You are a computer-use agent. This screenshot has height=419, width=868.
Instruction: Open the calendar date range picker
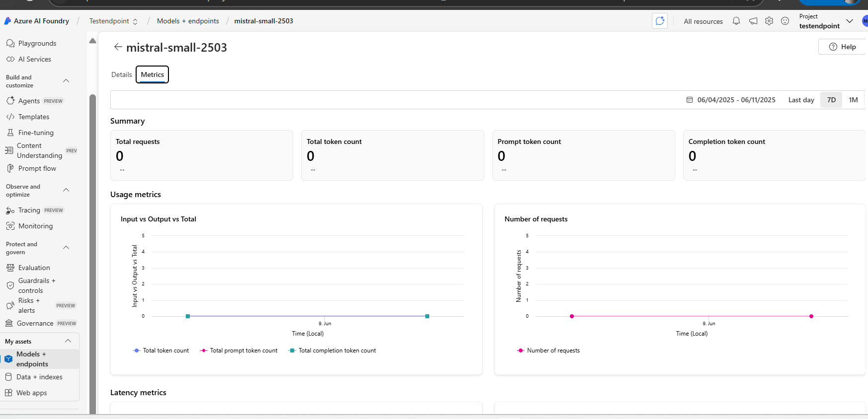[x=690, y=100]
